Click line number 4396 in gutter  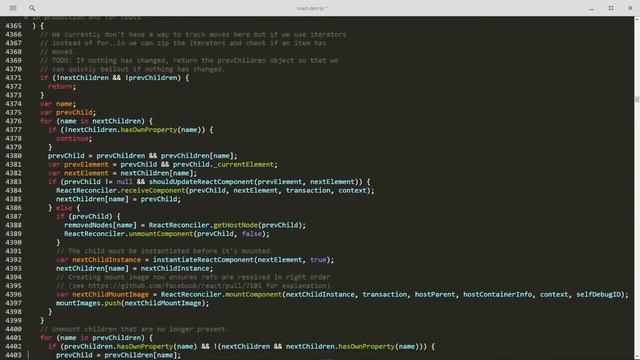[x=13, y=294]
